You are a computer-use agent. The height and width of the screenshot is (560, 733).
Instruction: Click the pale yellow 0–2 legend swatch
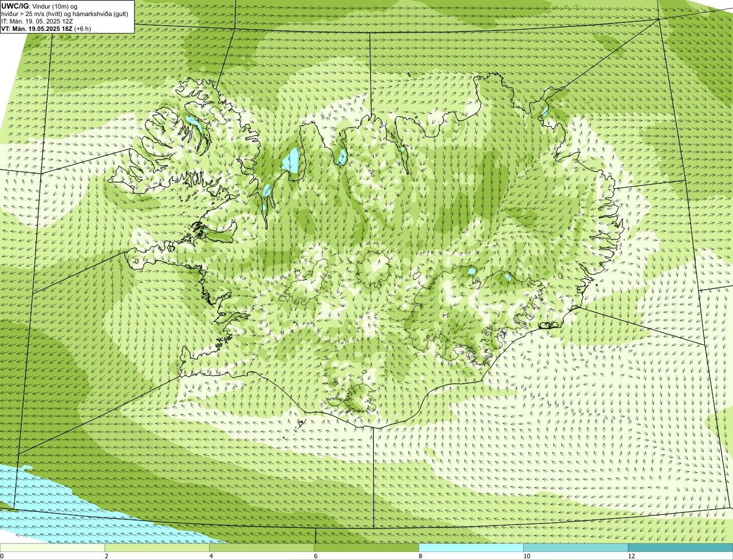point(53,547)
